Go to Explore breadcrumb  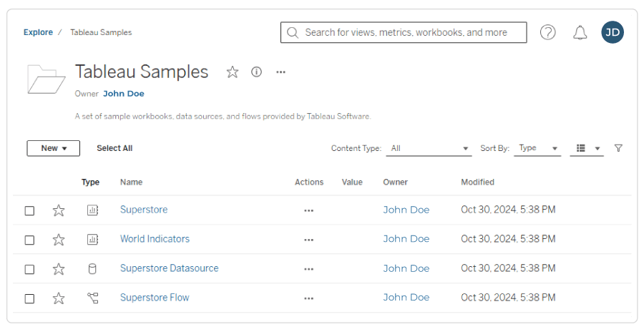(38, 32)
